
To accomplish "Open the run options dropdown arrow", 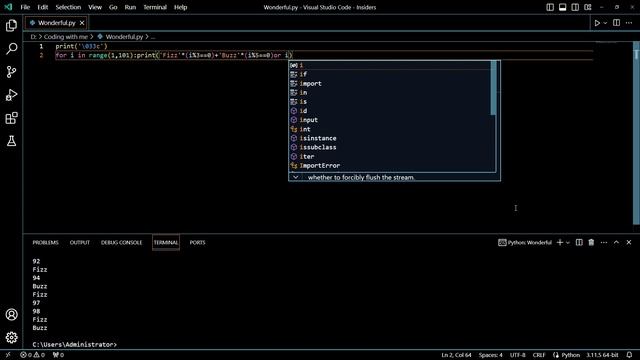I will pyautogui.click(x=605, y=23).
